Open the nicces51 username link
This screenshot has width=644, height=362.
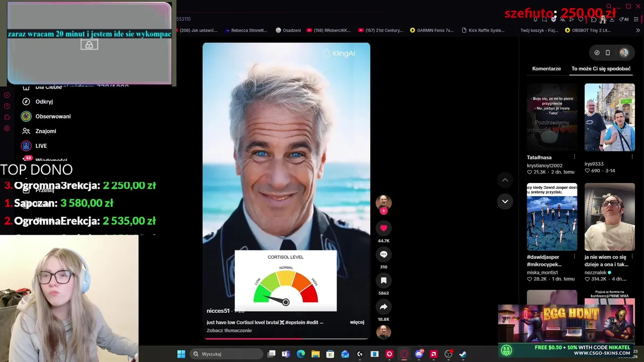coord(218,311)
